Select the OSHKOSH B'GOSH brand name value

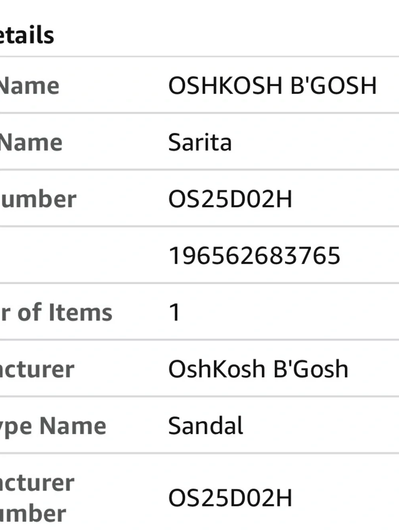pyautogui.click(x=273, y=85)
